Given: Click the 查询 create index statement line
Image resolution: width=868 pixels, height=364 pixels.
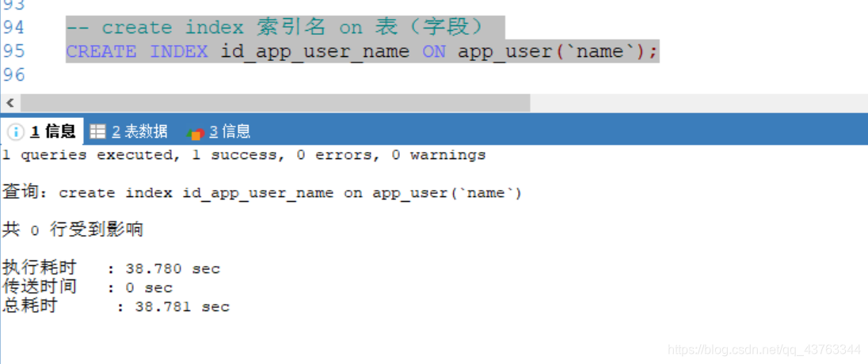Looking at the screenshot, I should coord(262,192).
